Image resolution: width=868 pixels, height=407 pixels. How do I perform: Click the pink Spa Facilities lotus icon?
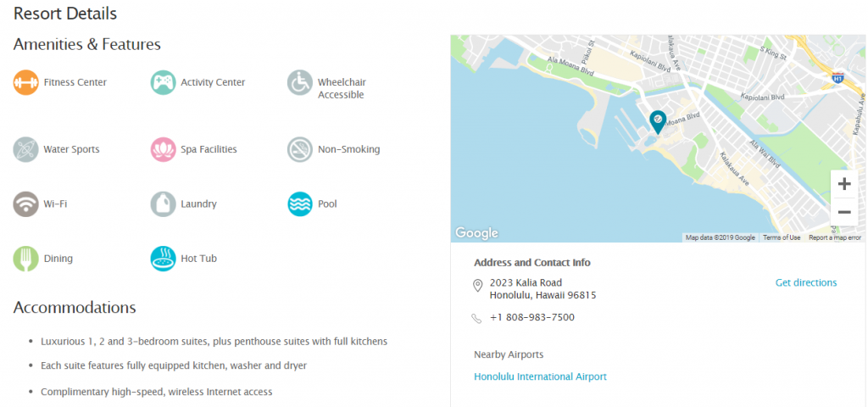pos(164,149)
